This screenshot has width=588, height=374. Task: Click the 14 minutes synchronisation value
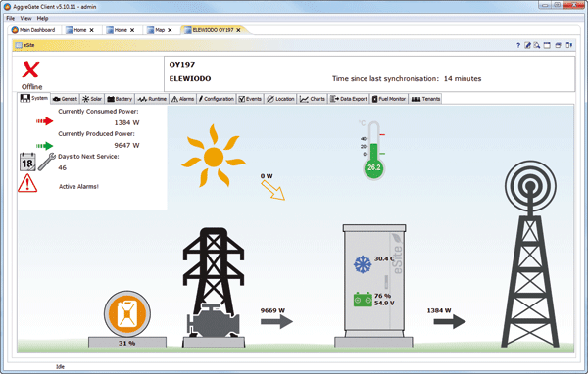click(x=463, y=78)
